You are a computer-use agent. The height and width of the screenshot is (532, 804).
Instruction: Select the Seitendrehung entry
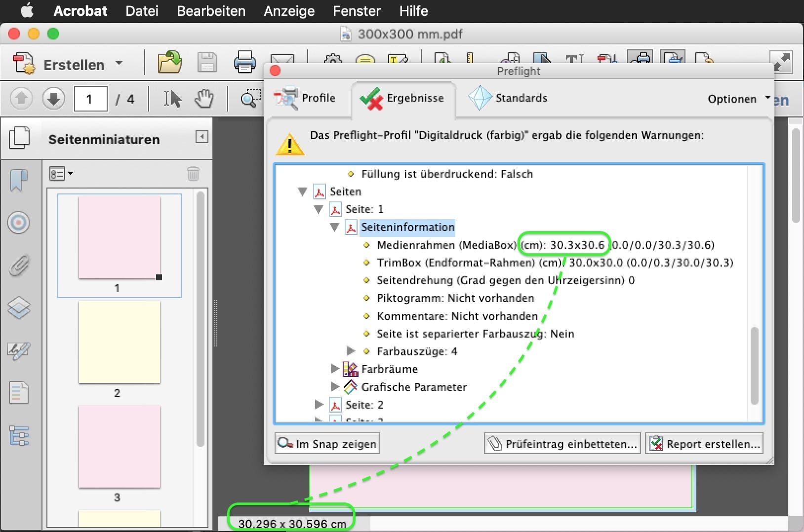[x=506, y=280]
